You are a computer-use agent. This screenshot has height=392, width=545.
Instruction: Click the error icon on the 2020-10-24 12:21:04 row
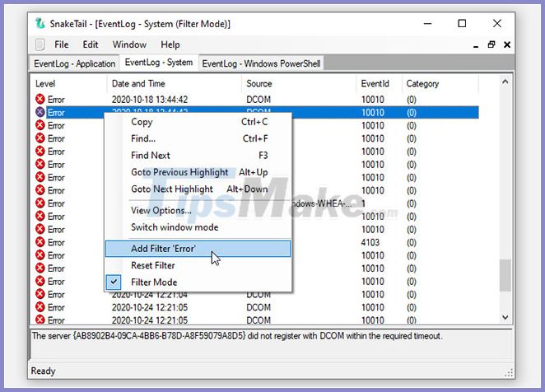(40, 294)
